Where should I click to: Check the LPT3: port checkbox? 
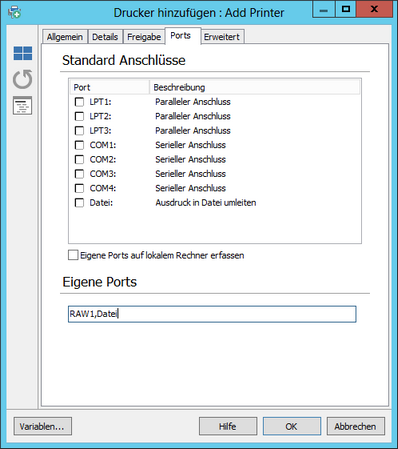coord(79,130)
